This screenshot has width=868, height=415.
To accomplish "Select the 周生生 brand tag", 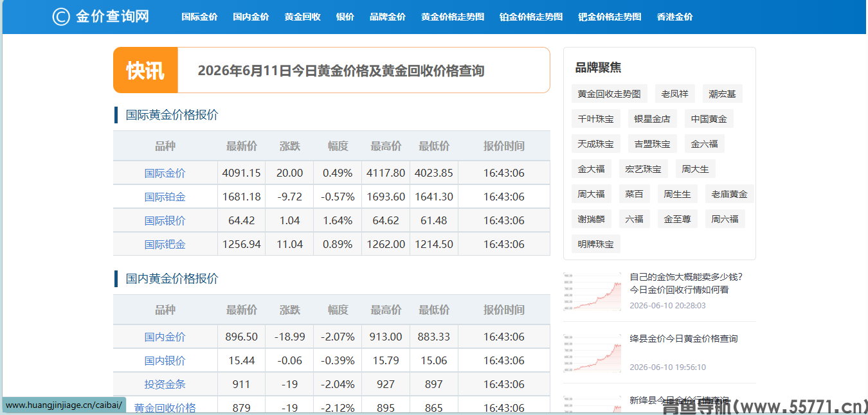I will point(678,194).
